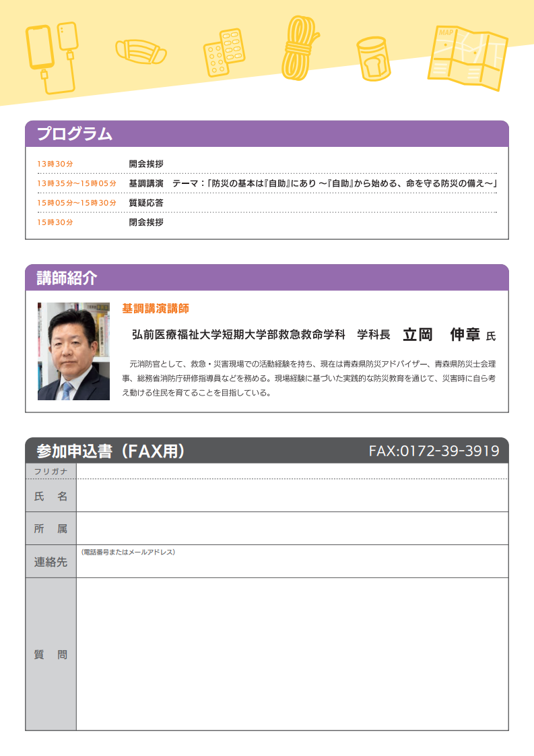Click the lecturer's portrait photo
The width and height of the screenshot is (534, 756).
point(73,351)
